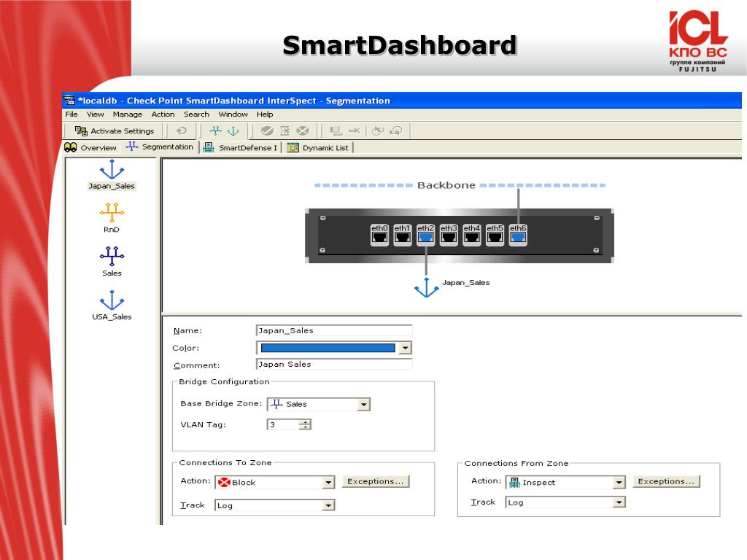
Task: Switch to the Dynamic List tab
Action: coord(318,147)
